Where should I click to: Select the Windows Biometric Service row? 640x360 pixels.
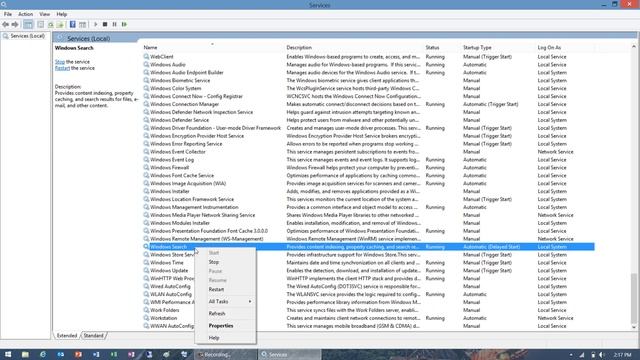369,80
